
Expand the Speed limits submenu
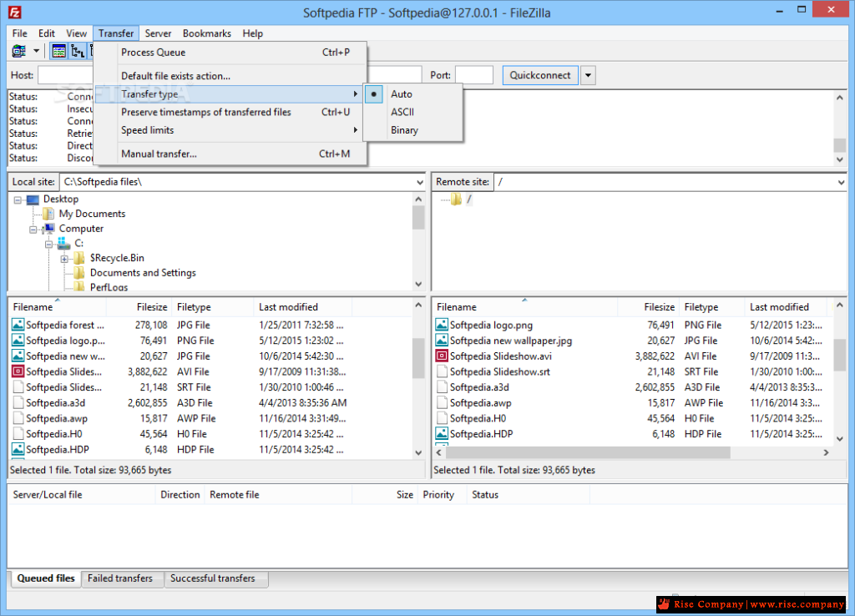tap(230, 129)
